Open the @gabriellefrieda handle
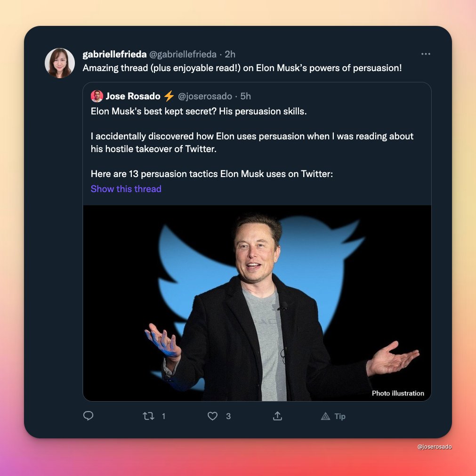Image resolution: width=476 pixels, height=476 pixels. point(183,54)
